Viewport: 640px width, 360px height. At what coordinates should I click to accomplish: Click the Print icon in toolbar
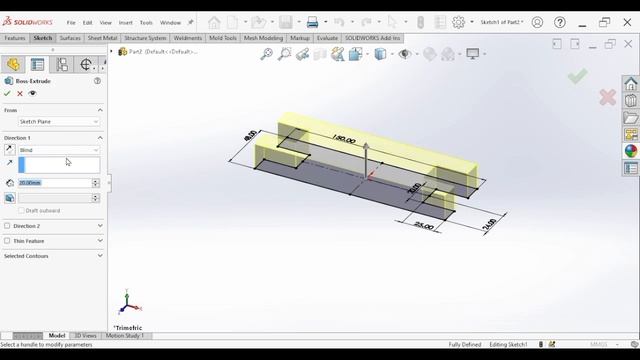pos(312,22)
